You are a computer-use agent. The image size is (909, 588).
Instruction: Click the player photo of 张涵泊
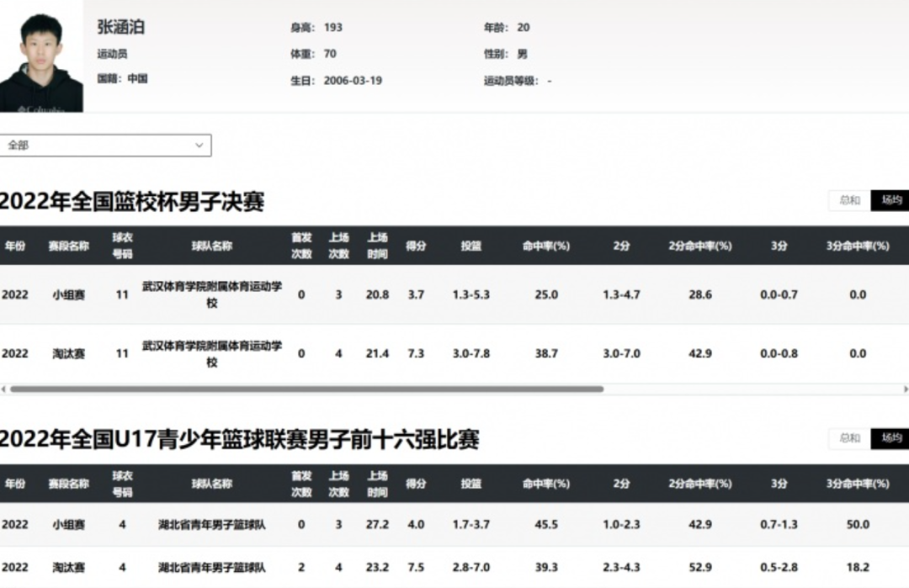pyautogui.click(x=41, y=56)
